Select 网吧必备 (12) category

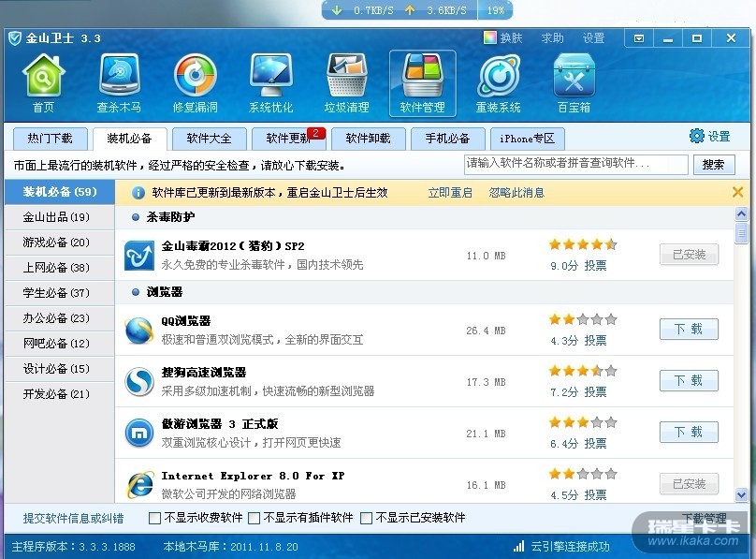click(x=59, y=344)
